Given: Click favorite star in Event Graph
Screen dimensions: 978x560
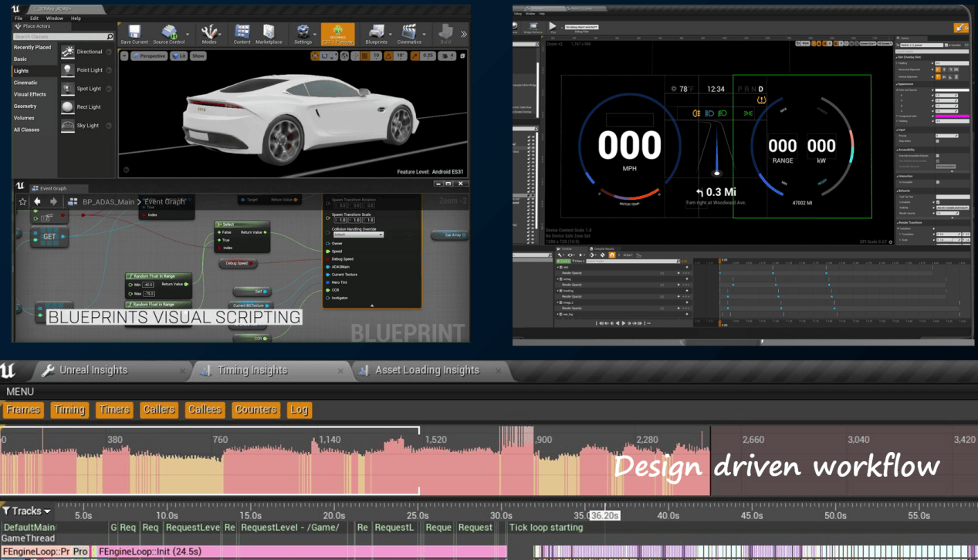Looking at the screenshot, I should point(23,201).
